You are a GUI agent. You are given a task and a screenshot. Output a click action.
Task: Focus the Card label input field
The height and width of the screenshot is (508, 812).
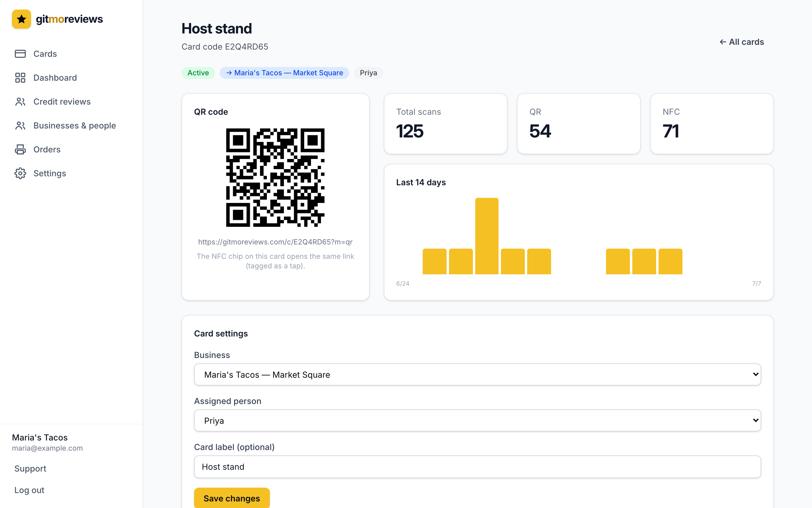click(477, 467)
